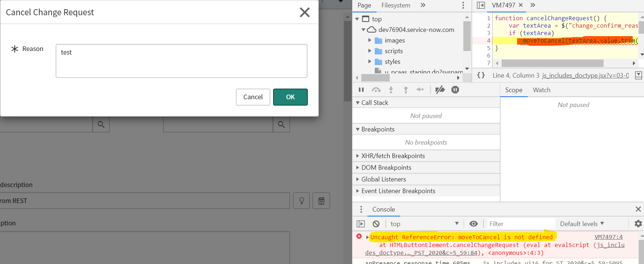The height and width of the screenshot is (264, 644).
Task: Open the Default levels dropdown
Action: coord(582,224)
